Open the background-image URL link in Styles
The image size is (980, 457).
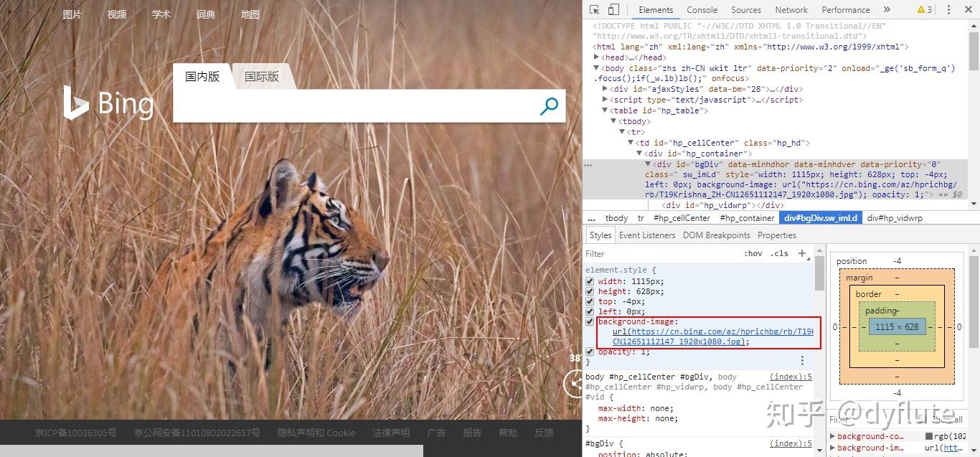coord(712,336)
